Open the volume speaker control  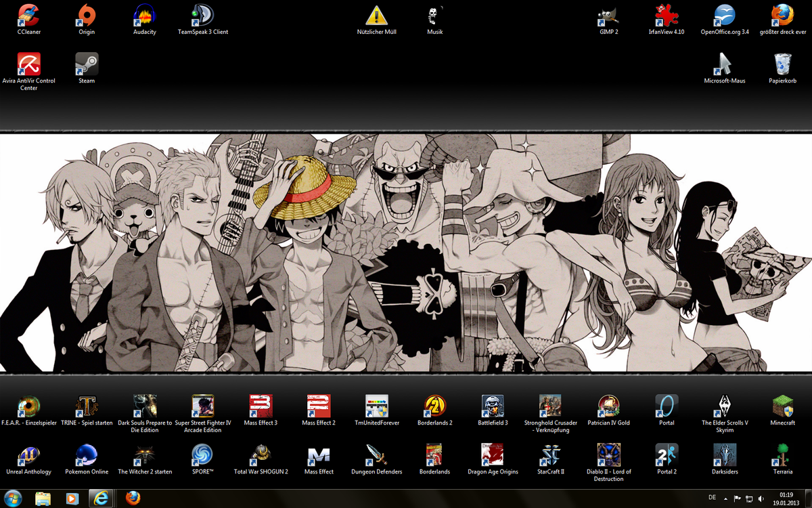pos(761,499)
